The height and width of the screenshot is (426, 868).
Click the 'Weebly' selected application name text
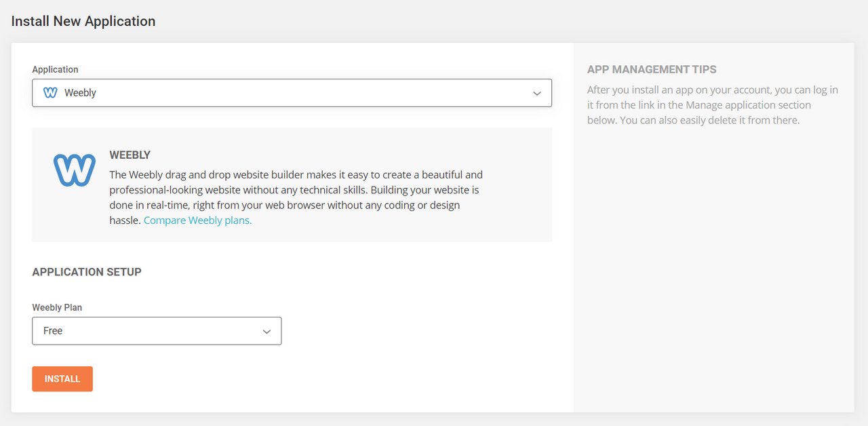(80, 93)
